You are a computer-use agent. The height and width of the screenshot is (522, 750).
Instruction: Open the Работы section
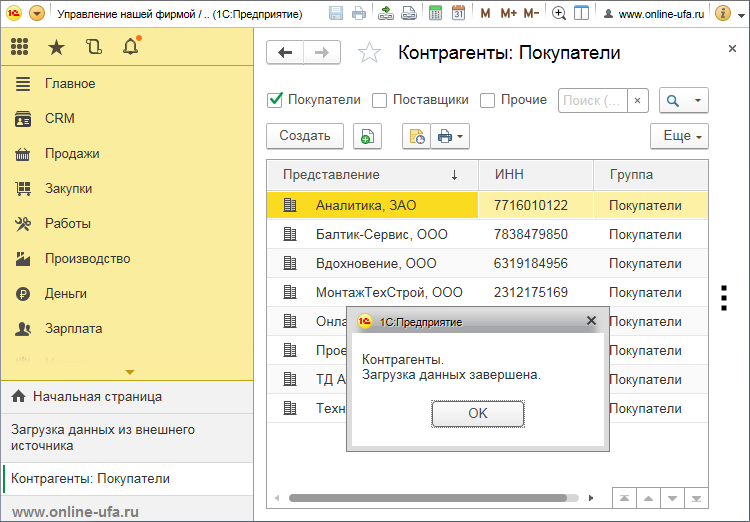[127, 223]
